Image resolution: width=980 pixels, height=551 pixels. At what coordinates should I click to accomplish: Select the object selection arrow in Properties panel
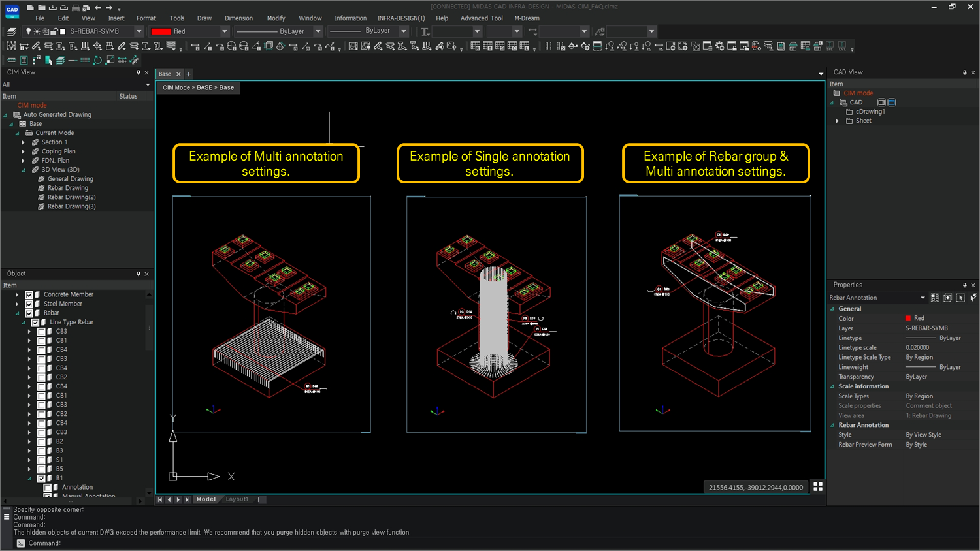tap(960, 298)
